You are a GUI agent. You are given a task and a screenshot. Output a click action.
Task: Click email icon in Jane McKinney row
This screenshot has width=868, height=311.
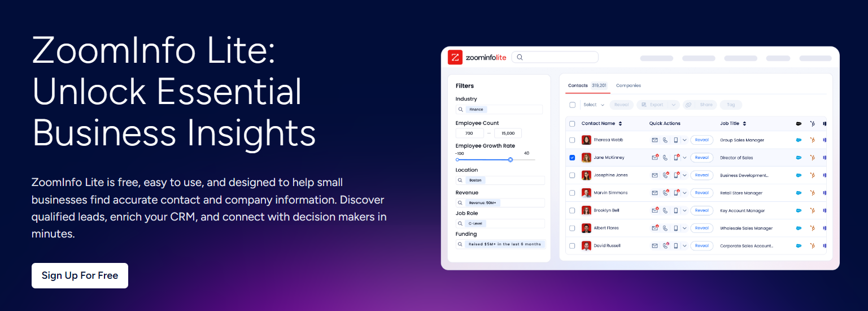tap(655, 158)
